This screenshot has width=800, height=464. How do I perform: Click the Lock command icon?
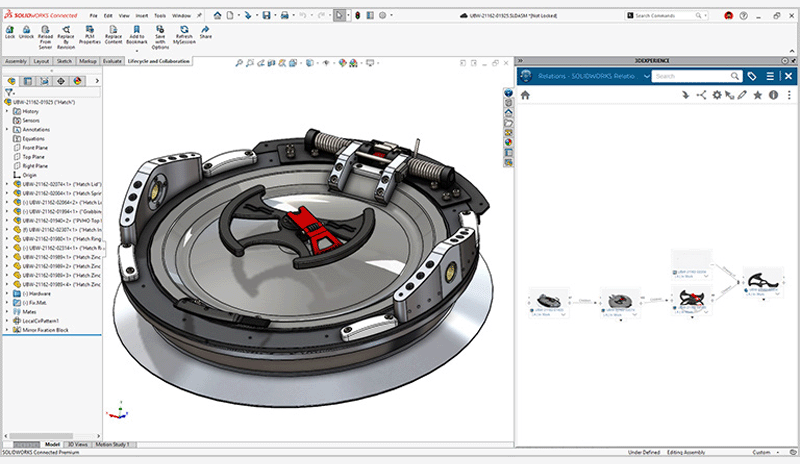(x=9, y=32)
